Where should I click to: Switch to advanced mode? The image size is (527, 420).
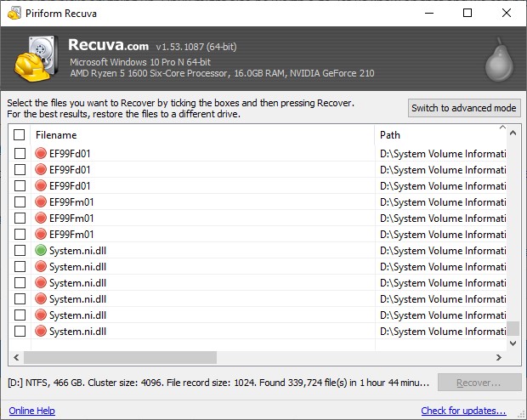tap(464, 108)
